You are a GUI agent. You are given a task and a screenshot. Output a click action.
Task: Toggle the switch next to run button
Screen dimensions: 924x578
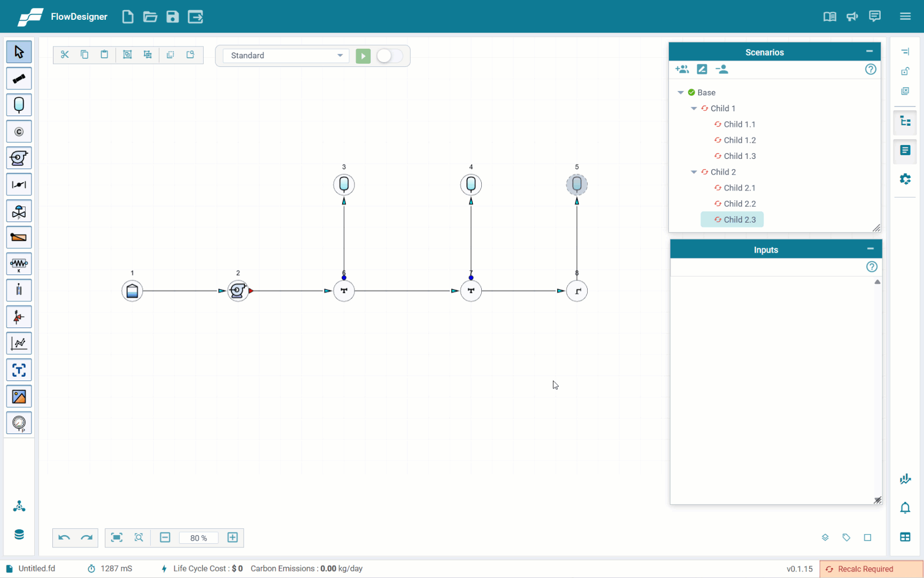coord(389,56)
